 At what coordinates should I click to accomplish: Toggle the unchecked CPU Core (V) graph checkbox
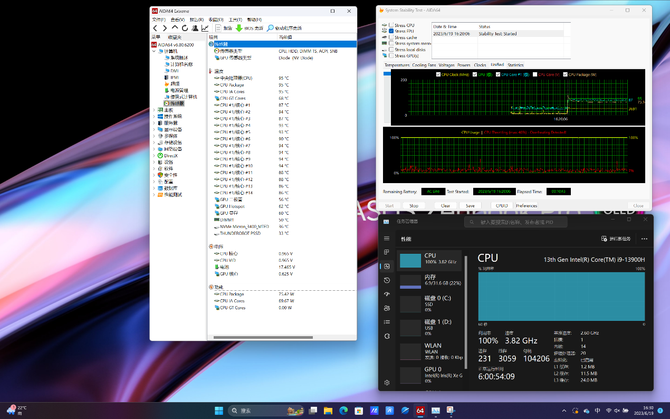click(535, 74)
